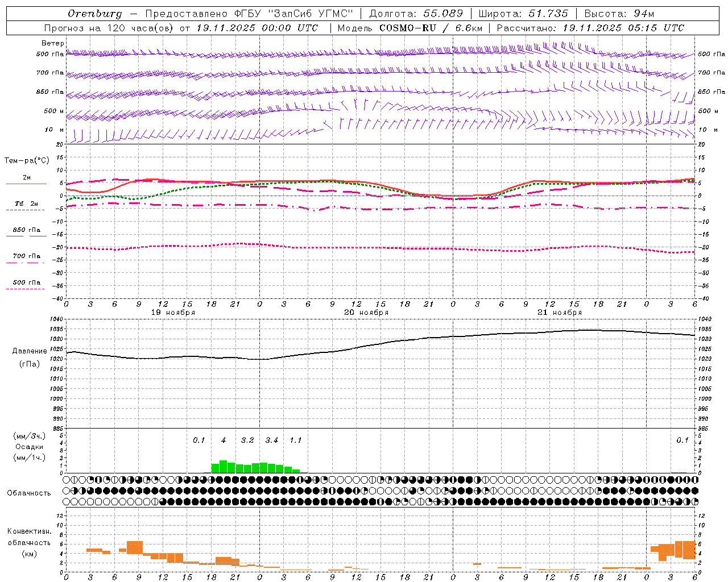Select the "Тем-ра(°C)" temperature panel label
This screenshot has height=582, width=728.
27,161
